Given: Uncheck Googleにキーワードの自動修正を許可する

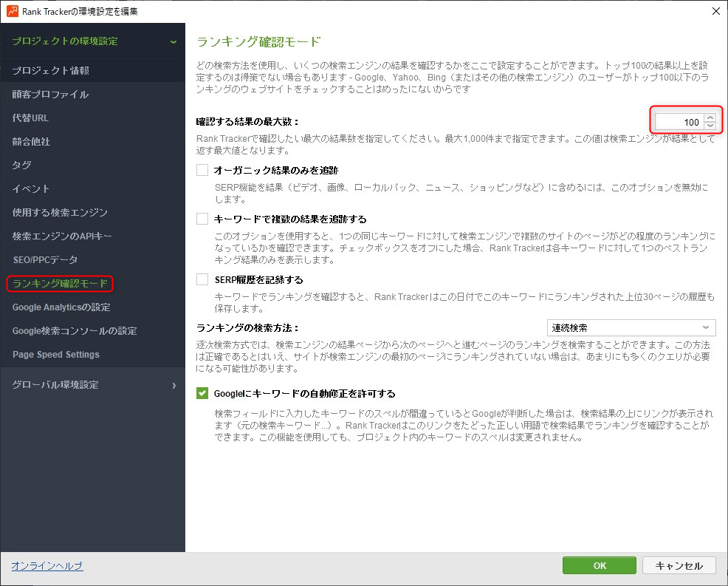Looking at the screenshot, I should point(202,394).
